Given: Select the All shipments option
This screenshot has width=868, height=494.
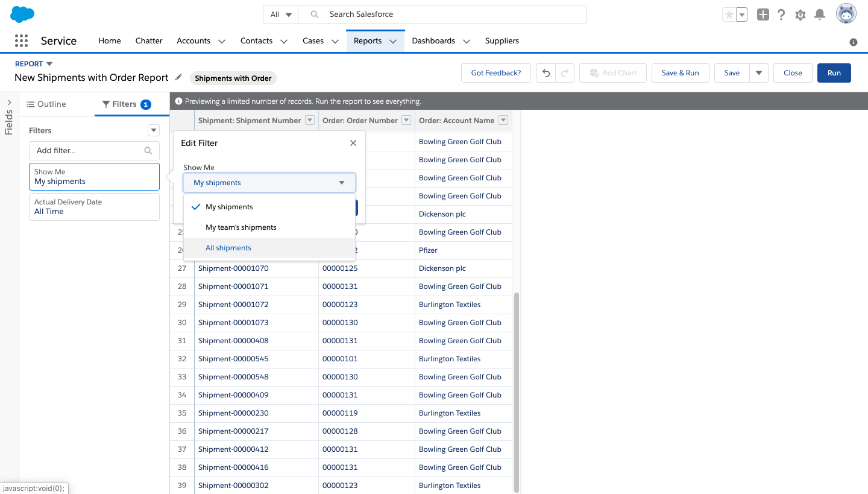Looking at the screenshot, I should (x=269, y=248).
